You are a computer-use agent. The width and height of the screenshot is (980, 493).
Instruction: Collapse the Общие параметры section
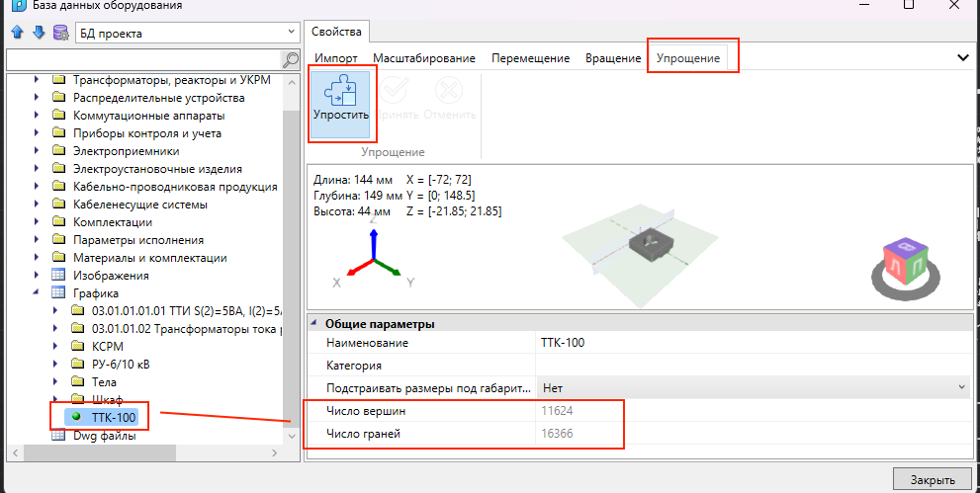pos(314,323)
